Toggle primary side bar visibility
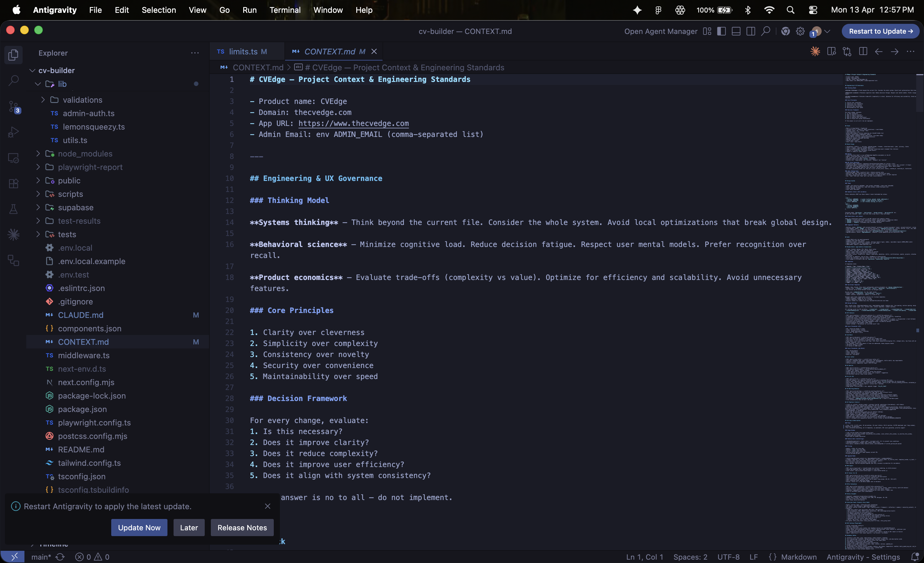The image size is (924, 563). click(721, 31)
